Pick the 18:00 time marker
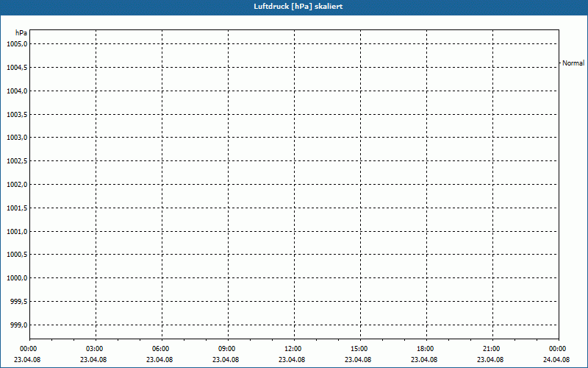Viewport: 588px width, 368px height. (x=426, y=349)
